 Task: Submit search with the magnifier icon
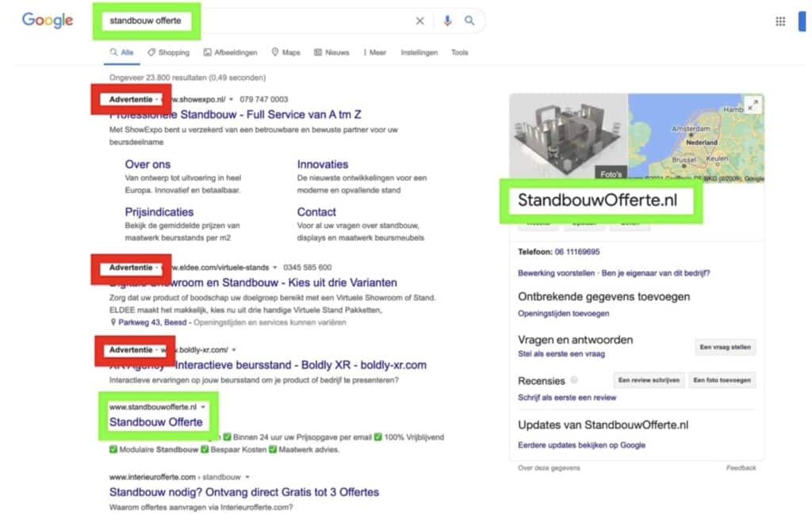[x=469, y=21]
